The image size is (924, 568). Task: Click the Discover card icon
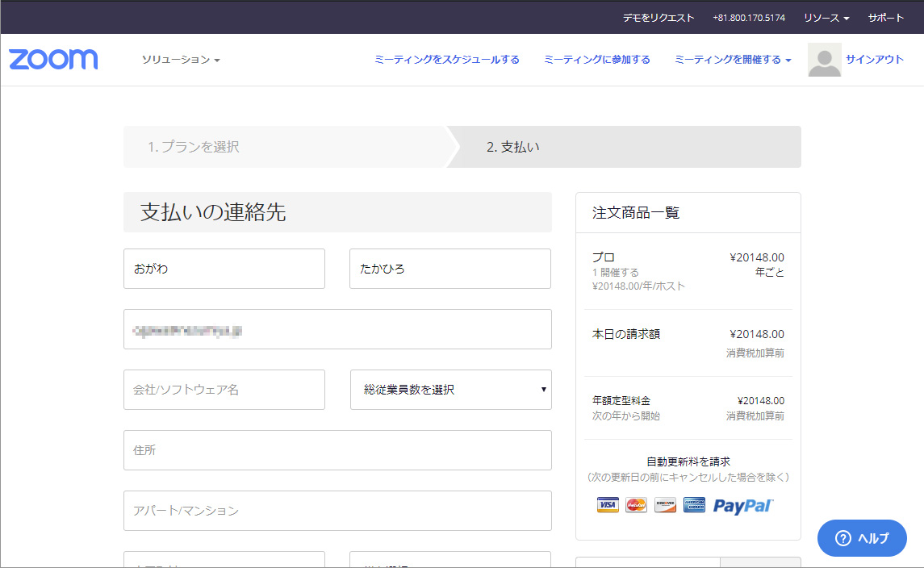pyautogui.click(x=665, y=505)
